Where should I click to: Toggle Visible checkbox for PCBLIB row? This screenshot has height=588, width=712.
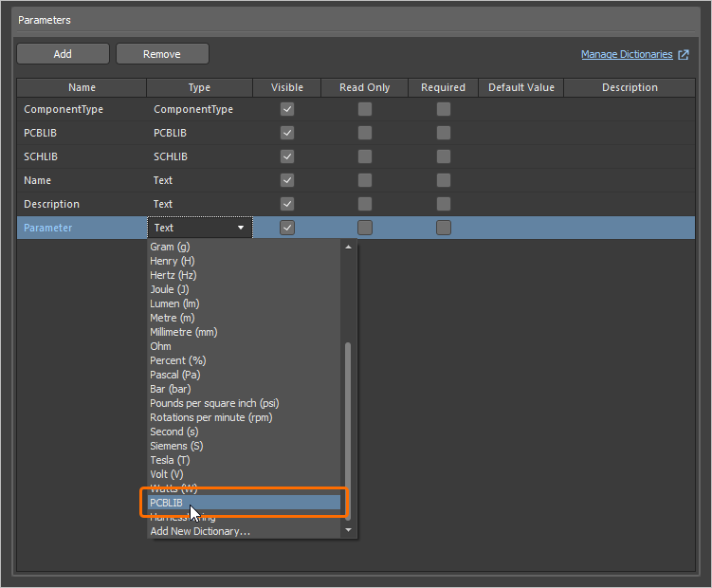click(287, 133)
